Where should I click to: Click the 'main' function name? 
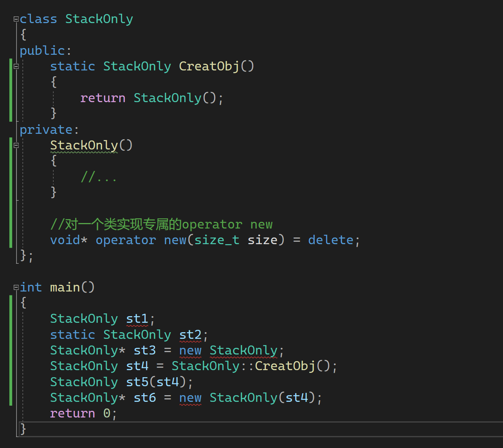pyautogui.click(x=65, y=287)
